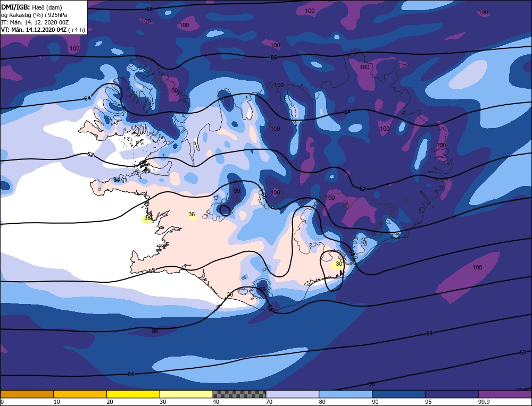Click the '99.9' legend tick label

click(484, 402)
